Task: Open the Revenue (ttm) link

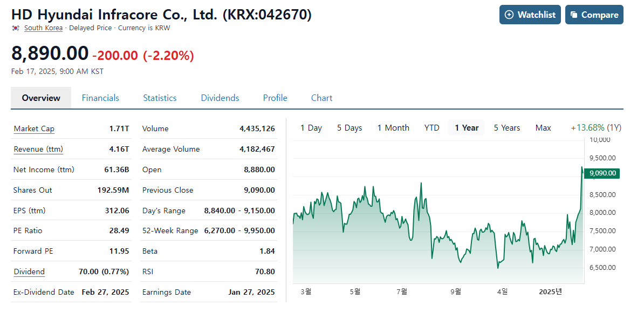Action: coord(39,149)
